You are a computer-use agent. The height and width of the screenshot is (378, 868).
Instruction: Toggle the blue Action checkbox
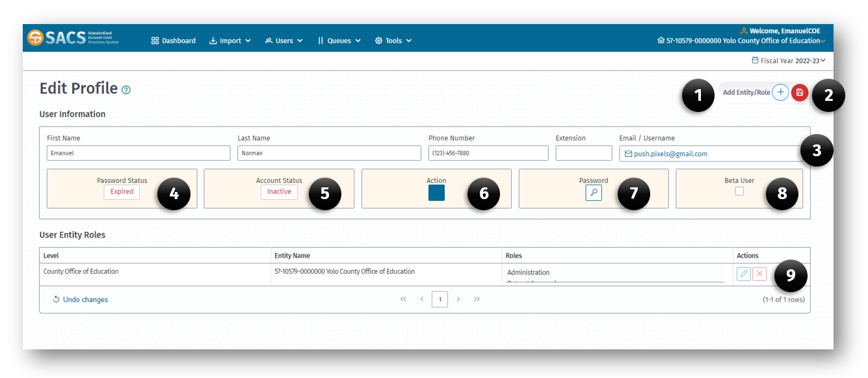point(436,193)
